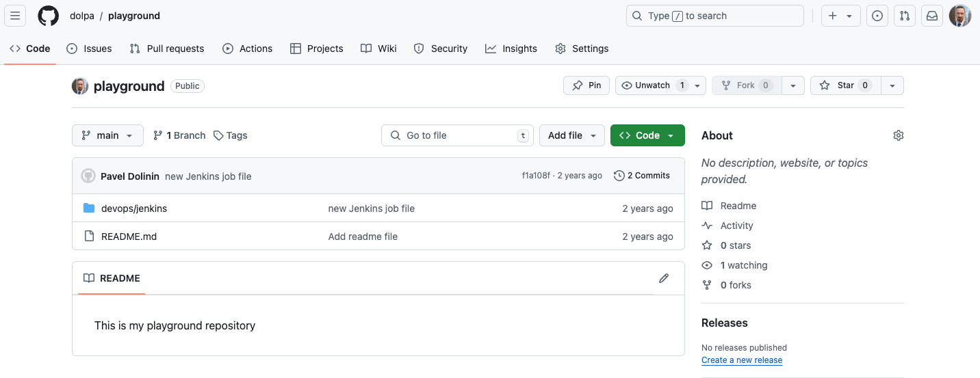980x378 pixels.
Task: Click the About settings gear icon
Action: pos(899,135)
